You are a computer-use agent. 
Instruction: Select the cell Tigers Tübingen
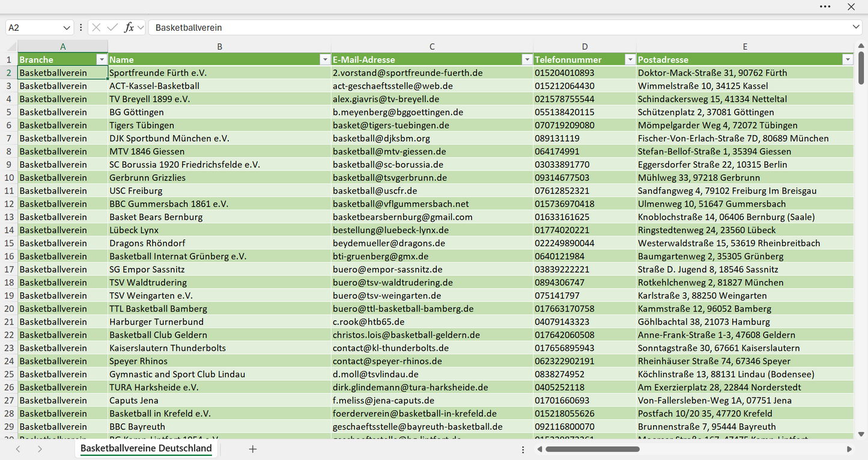[x=220, y=125]
